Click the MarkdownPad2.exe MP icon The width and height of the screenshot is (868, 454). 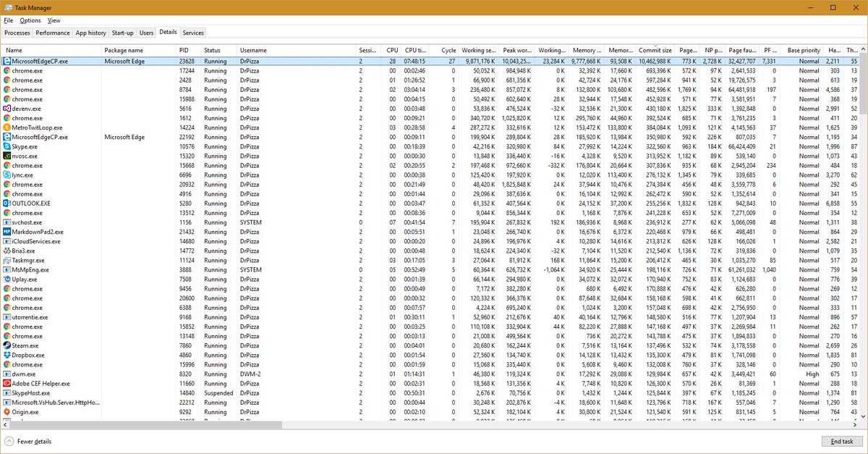click(7, 232)
